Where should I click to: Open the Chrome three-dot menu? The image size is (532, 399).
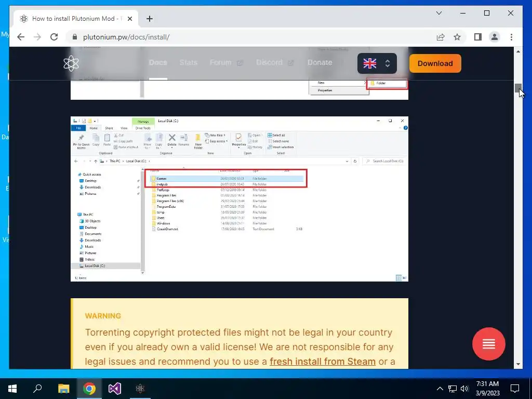(511, 37)
